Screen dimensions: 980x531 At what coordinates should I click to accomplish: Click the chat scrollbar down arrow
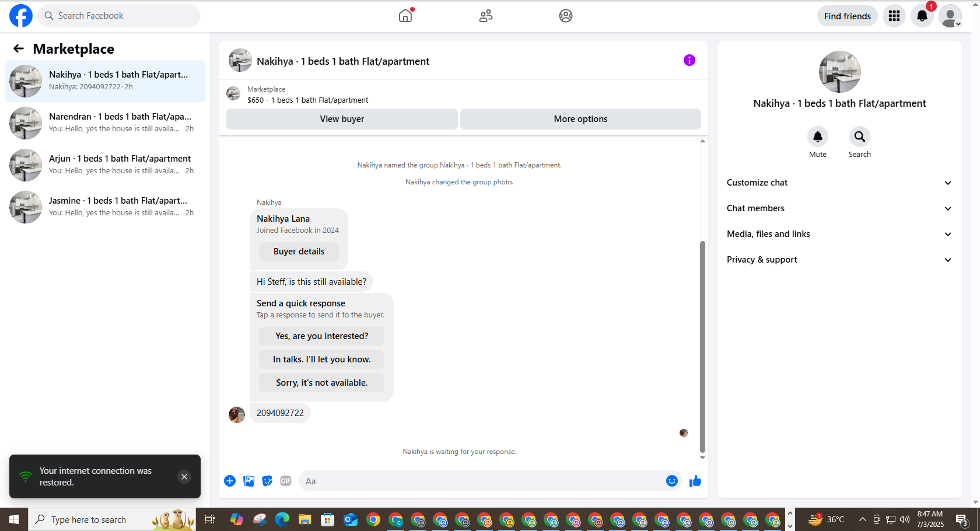pyautogui.click(x=702, y=458)
